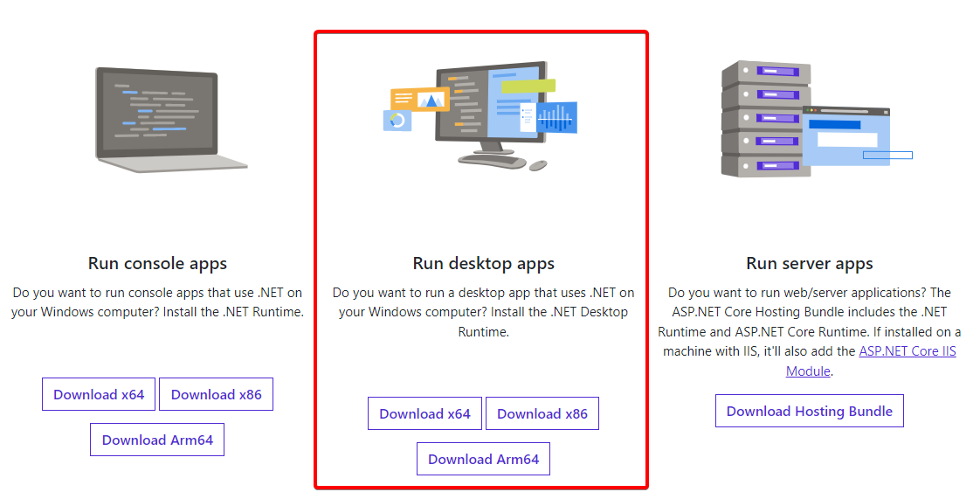Click the mouse in the desktop illustration
The height and width of the screenshot is (499, 980).
pos(538,164)
